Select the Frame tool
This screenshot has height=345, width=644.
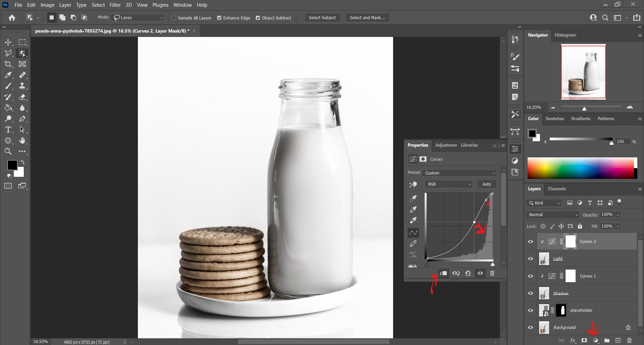[x=22, y=64]
